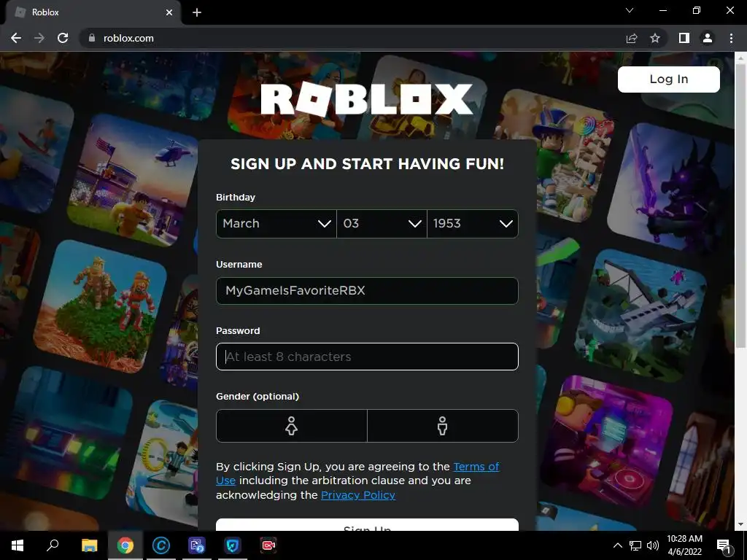Open the Windows Start menu
Screen dimensions: 747x560
pos(18,545)
